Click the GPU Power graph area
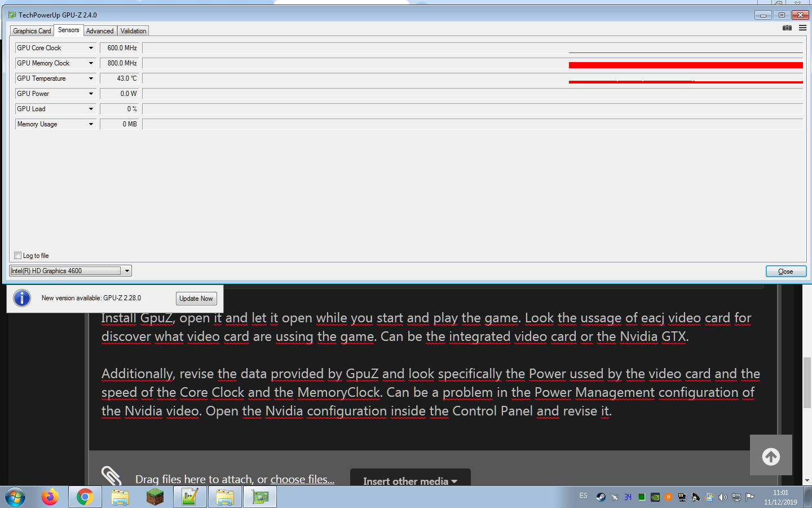The width and height of the screenshot is (812, 508). pos(473,94)
